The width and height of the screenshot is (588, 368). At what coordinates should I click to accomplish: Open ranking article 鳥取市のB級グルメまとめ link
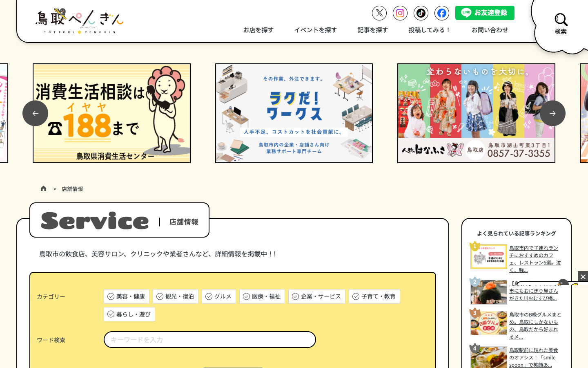click(x=535, y=325)
